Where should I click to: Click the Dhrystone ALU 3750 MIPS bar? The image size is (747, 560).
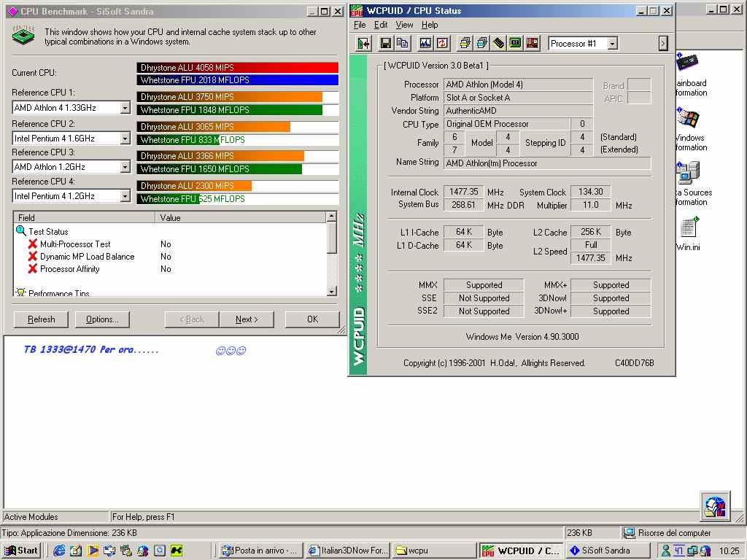[230, 97]
